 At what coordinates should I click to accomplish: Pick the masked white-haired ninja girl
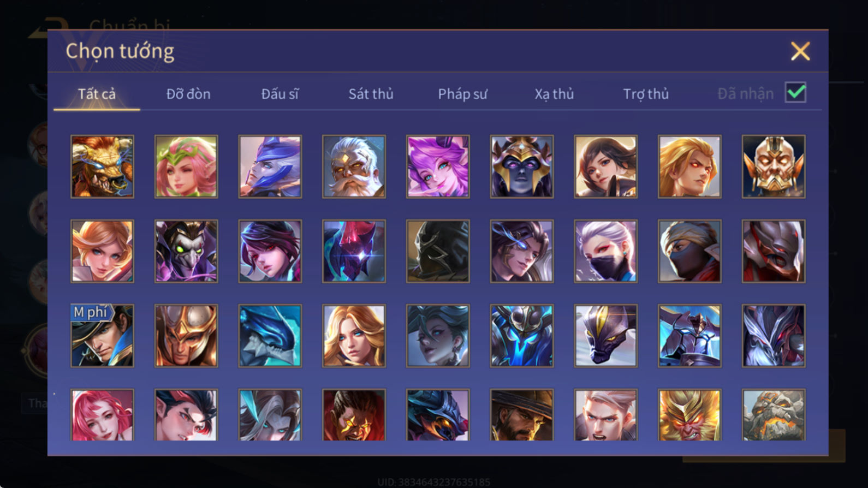click(605, 251)
